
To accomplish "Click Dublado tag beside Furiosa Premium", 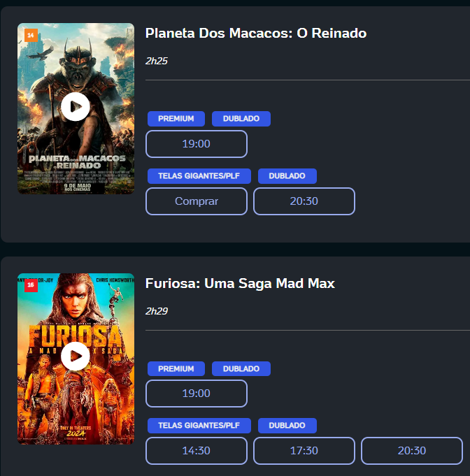I will (241, 369).
